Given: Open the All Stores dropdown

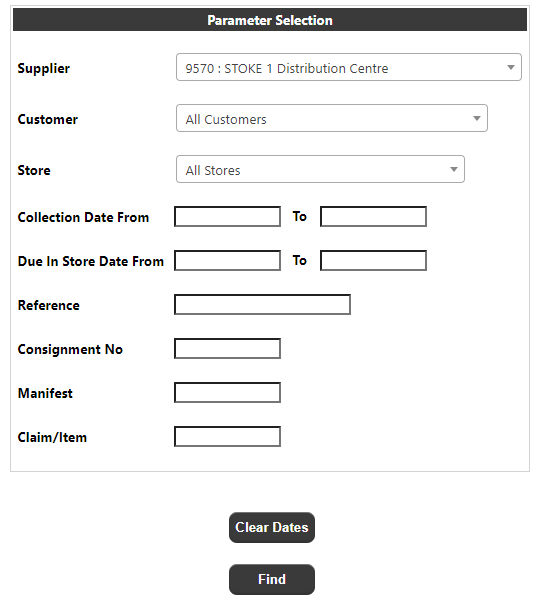Looking at the screenshot, I should (x=320, y=169).
